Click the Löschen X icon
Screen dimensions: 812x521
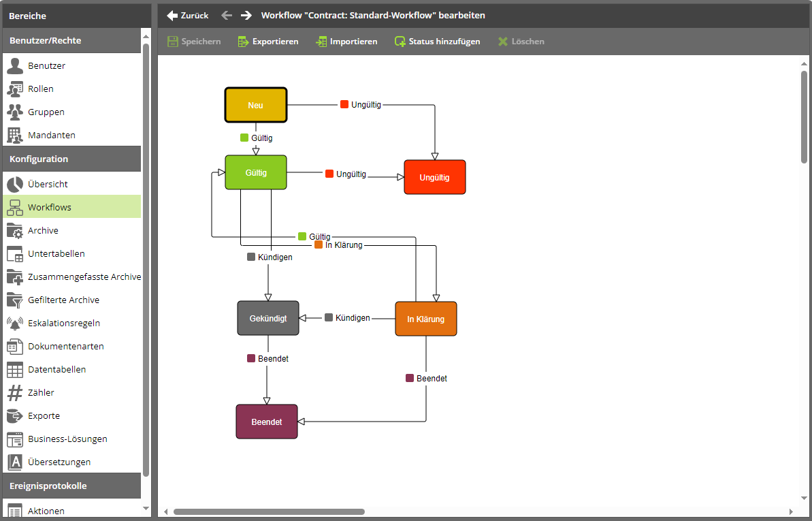pyautogui.click(x=503, y=42)
